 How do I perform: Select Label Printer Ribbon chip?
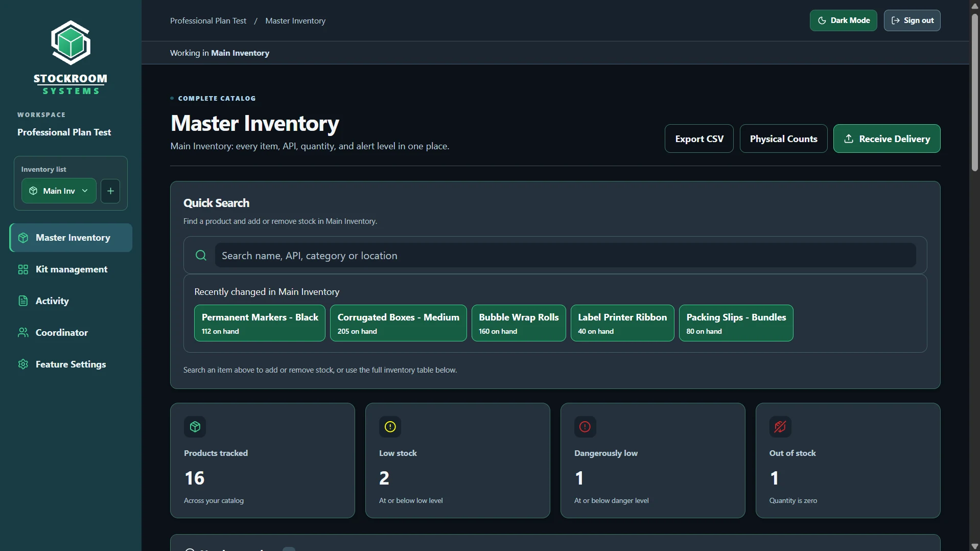(622, 323)
